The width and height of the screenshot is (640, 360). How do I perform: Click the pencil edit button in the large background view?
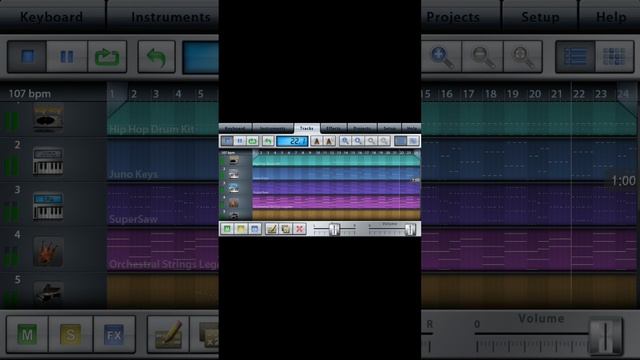pyautogui.click(x=168, y=335)
